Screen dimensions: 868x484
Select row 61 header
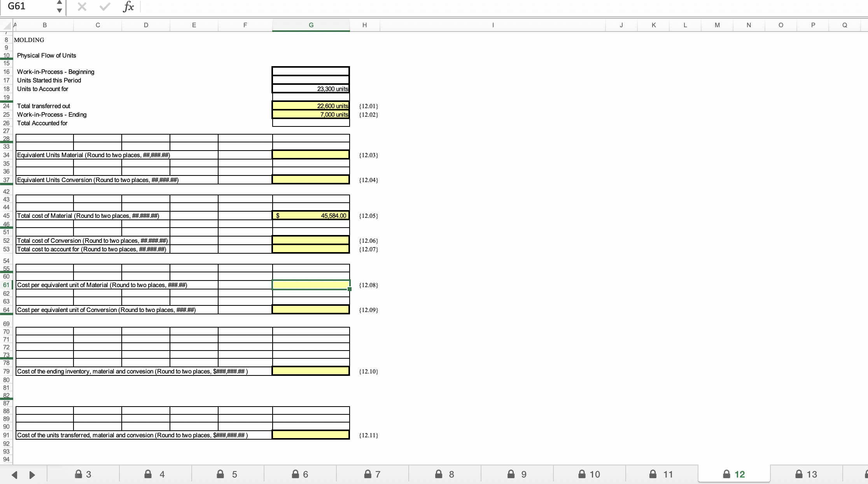tap(6, 285)
